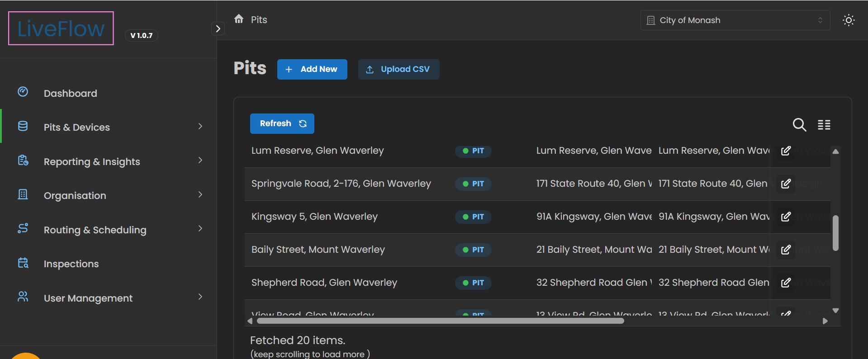
Task: Click the first '171 State Route 40' address cell
Action: pyautogui.click(x=594, y=184)
